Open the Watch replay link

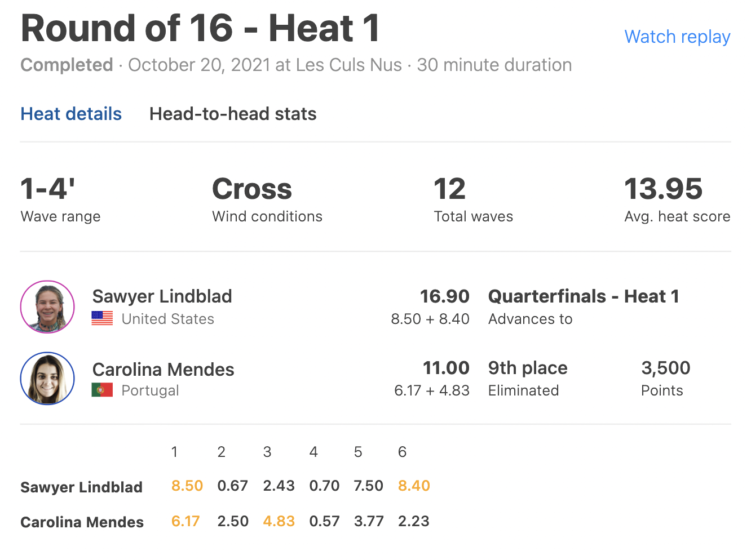(677, 37)
